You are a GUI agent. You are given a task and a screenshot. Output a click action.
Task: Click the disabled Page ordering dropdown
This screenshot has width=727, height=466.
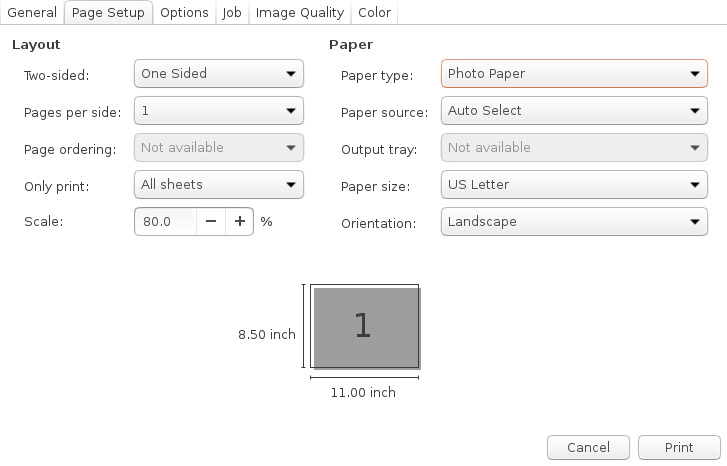click(x=218, y=147)
